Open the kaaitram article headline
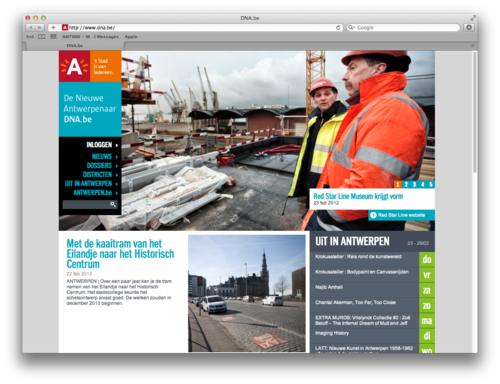 tap(120, 254)
